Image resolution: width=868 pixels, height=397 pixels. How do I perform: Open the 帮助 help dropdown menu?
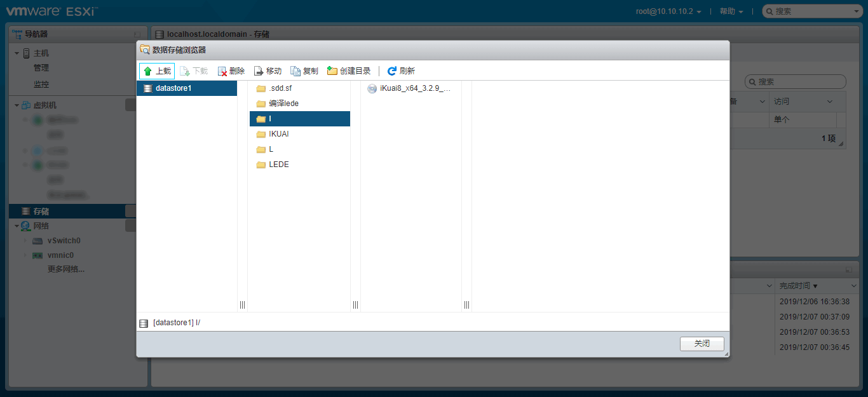pos(731,11)
